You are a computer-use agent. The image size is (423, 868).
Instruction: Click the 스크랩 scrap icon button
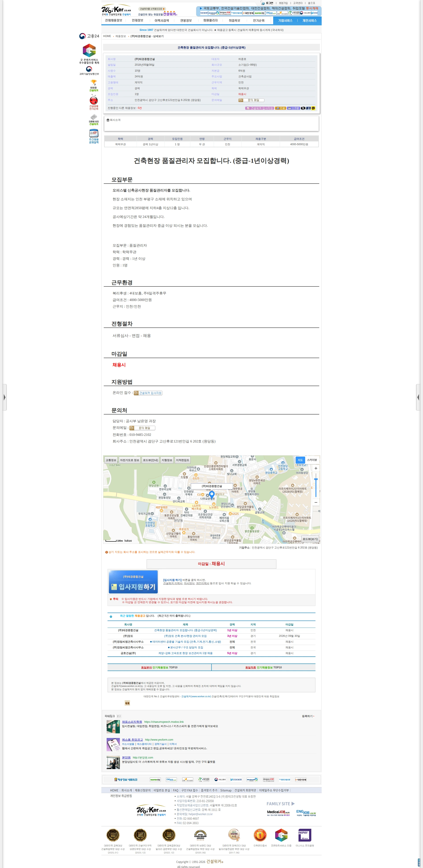pyautogui.click(x=293, y=108)
